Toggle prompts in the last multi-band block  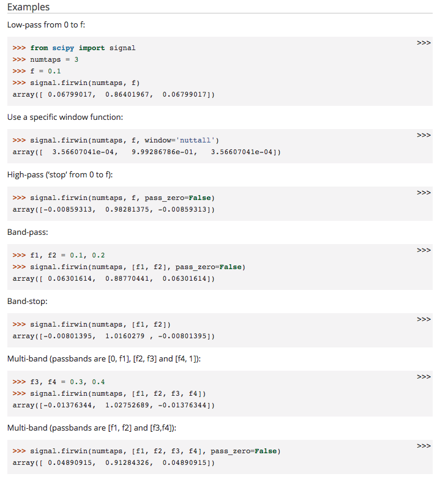424,446
